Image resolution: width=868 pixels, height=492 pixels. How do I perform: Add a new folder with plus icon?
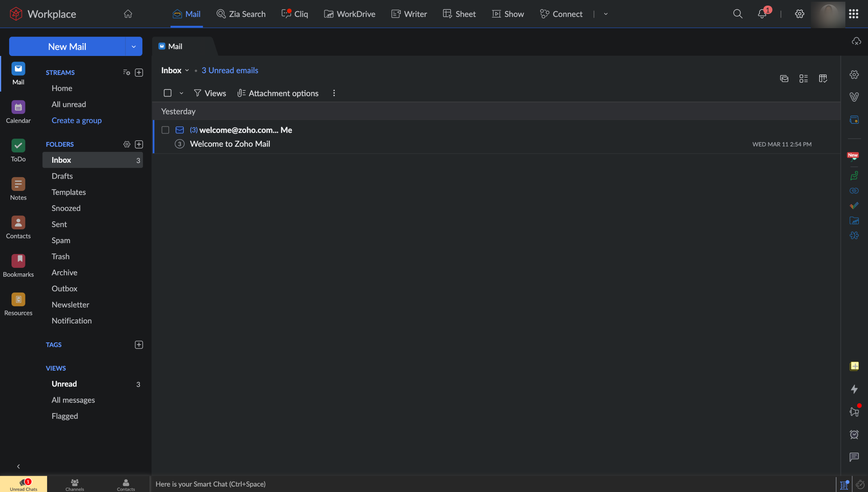(139, 144)
